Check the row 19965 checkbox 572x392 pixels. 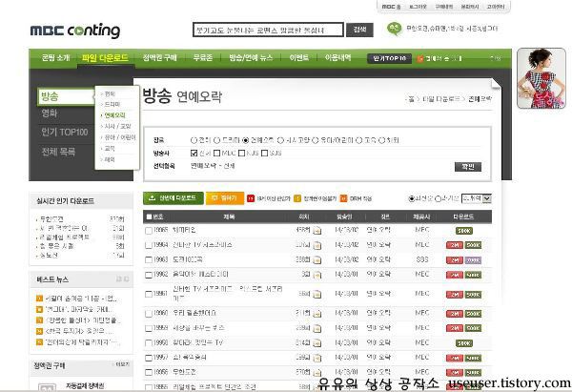click(x=149, y=231)
